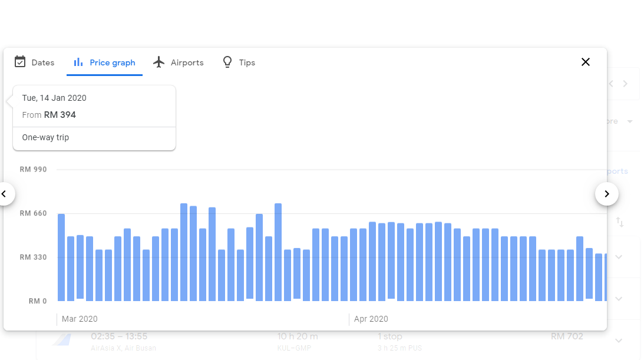Select the first bar after Apr 2020 marker
This screenshot has height=360, width=644.
click(354, 265)
